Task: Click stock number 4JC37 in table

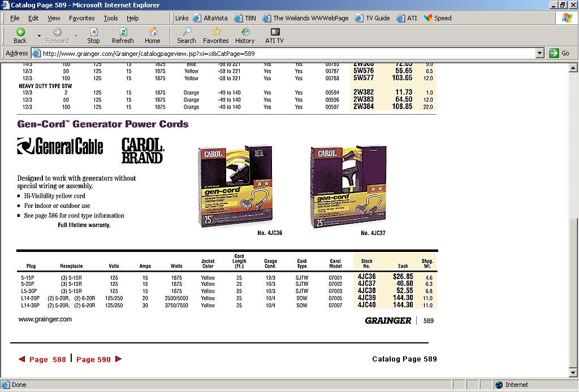Action: click(366, 284)
